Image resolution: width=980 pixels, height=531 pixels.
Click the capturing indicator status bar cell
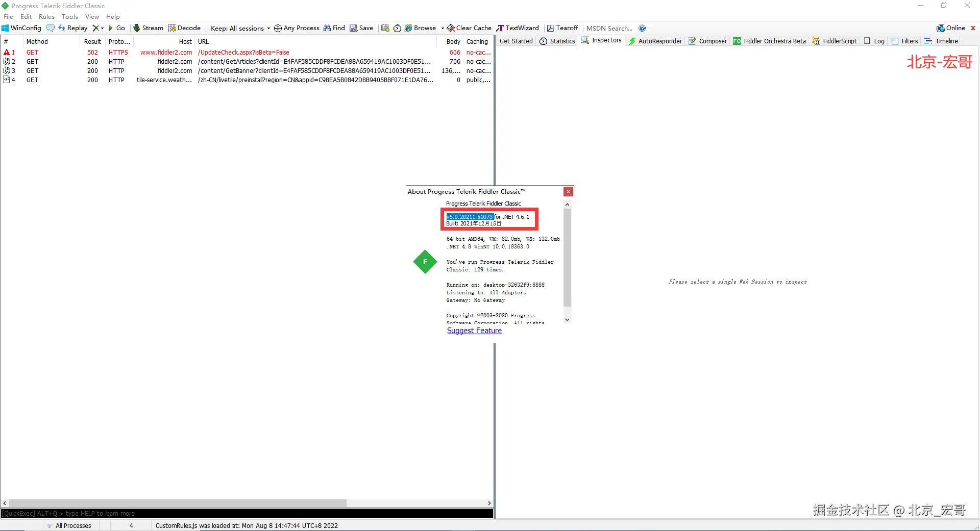pyautogui.click(x=22, y=525)
